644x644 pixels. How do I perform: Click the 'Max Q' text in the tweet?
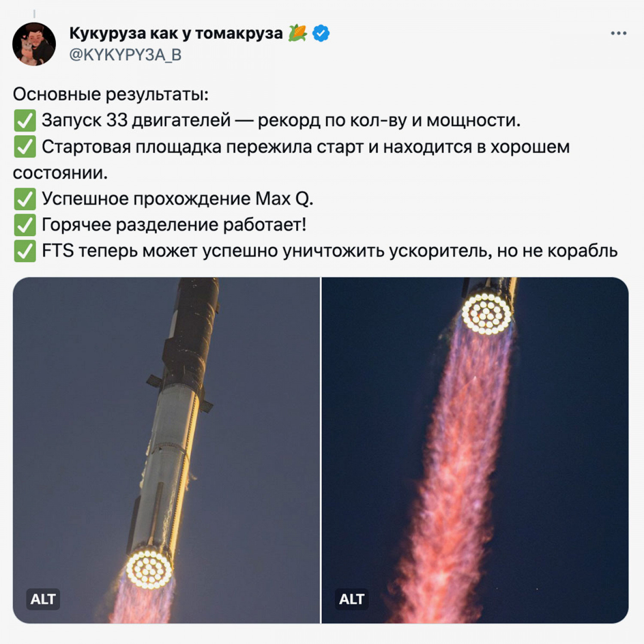(x=284, y=199)
